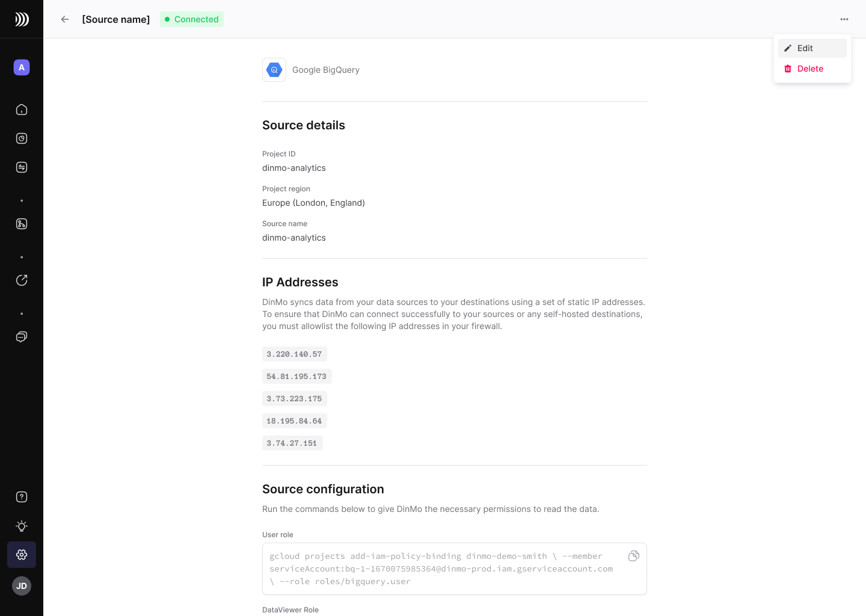
Task: Open the pie chart analytics sidebar icon
Action: (22, 138)
